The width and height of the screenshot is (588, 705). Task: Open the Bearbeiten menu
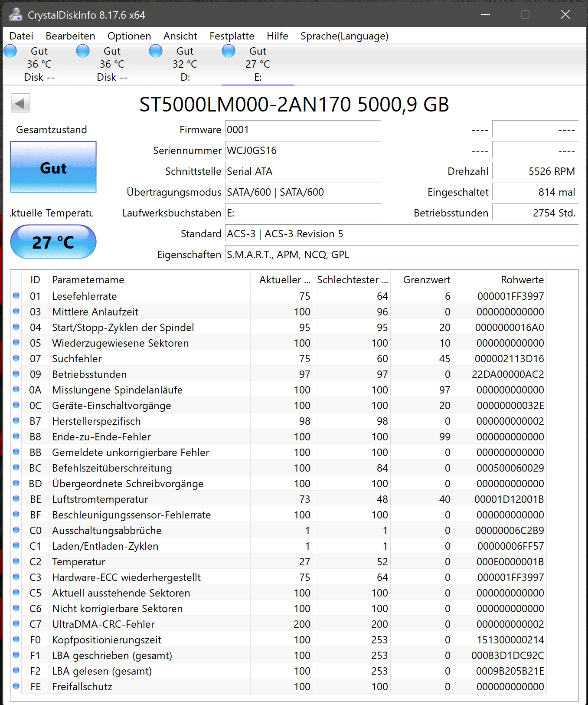(70, 36)
